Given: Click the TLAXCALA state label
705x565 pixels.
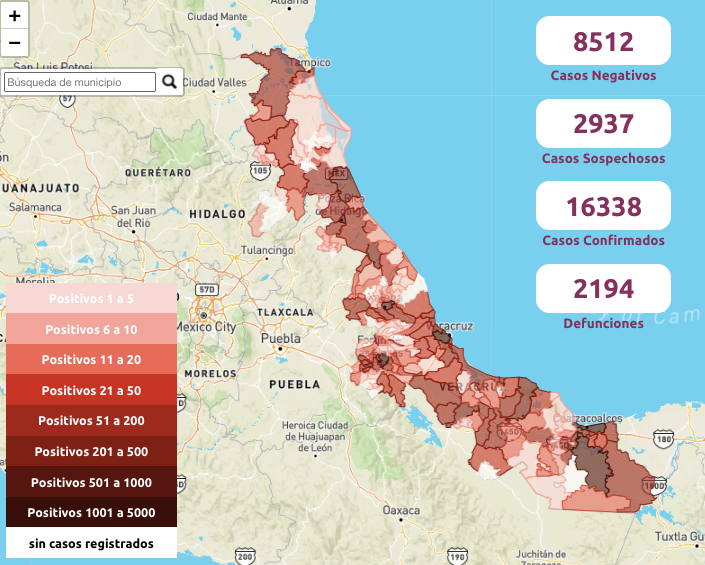Looking at the screenshot, I should pos(285,312).
